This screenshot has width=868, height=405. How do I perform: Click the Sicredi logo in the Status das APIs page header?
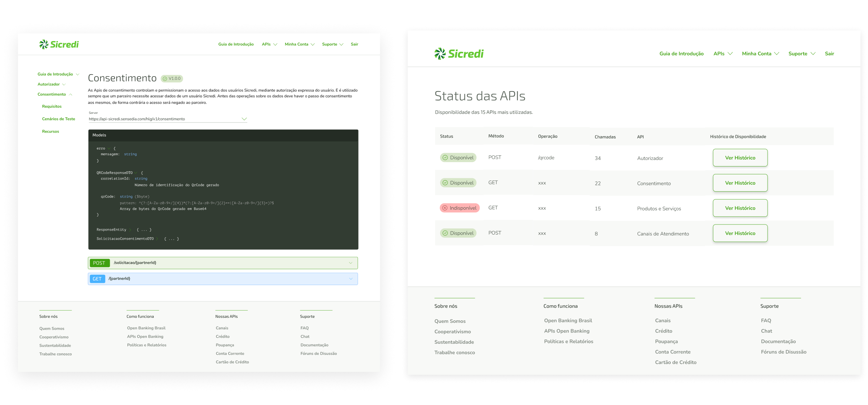459,54
